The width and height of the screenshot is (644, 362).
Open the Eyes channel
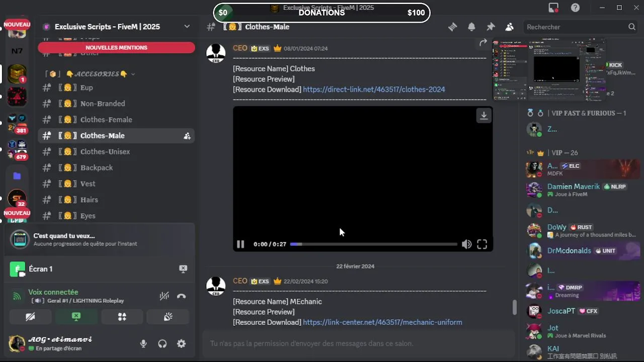pyautogui.click(x=116, y=216)
